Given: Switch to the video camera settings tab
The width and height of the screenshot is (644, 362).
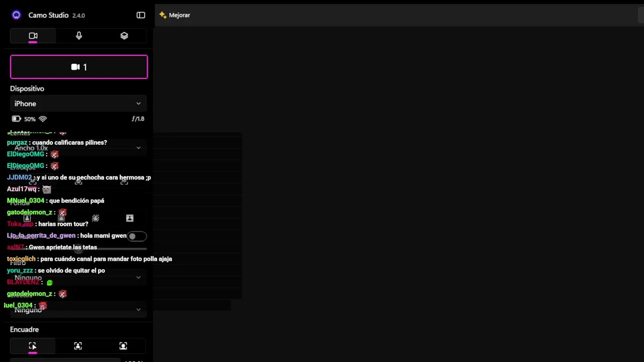Looking at the screenshot, I should tap(33, 36).
